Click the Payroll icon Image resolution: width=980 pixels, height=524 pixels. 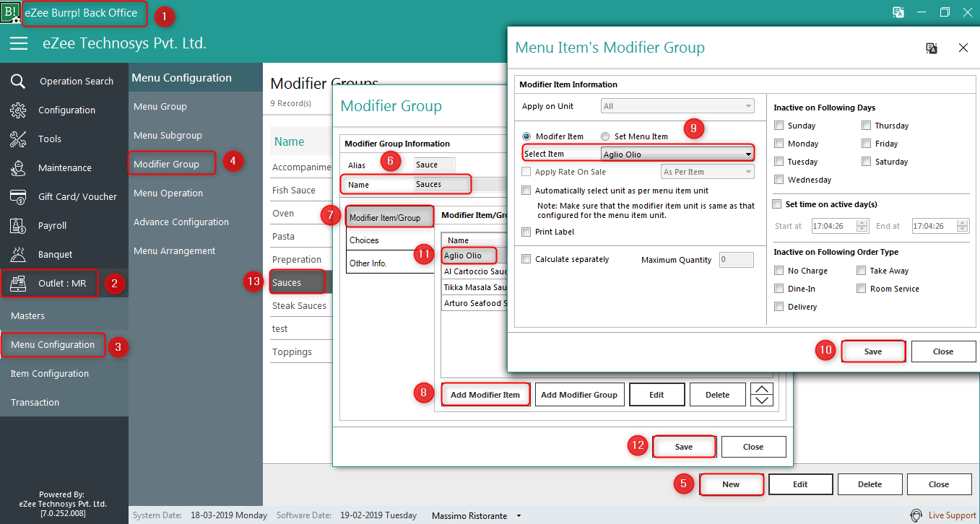click(x=18, y=225)
